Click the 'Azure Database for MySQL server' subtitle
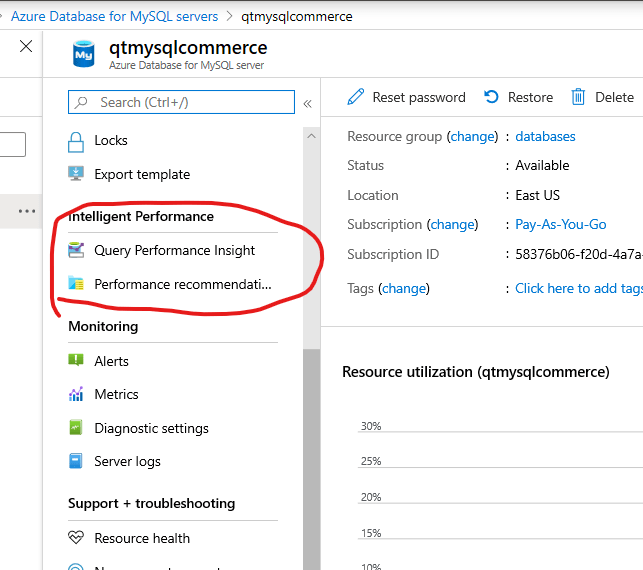The width and height of the screenshot is (643, 570). pyautogui.click(x=186, y=65)
